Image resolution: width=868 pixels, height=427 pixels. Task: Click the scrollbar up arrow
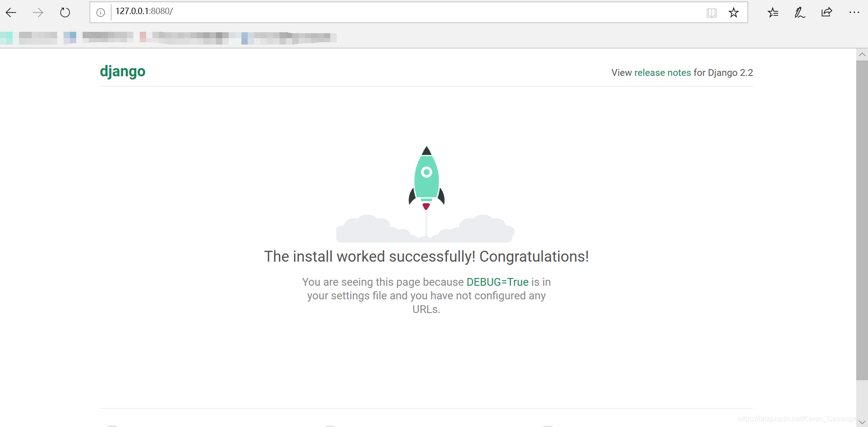point(862,55)
